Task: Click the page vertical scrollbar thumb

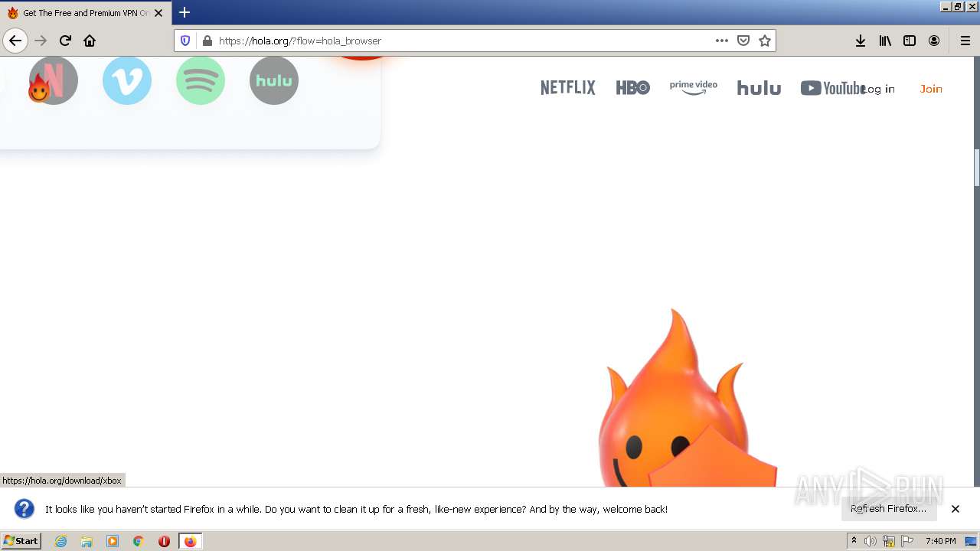Action: coord(976,168)
